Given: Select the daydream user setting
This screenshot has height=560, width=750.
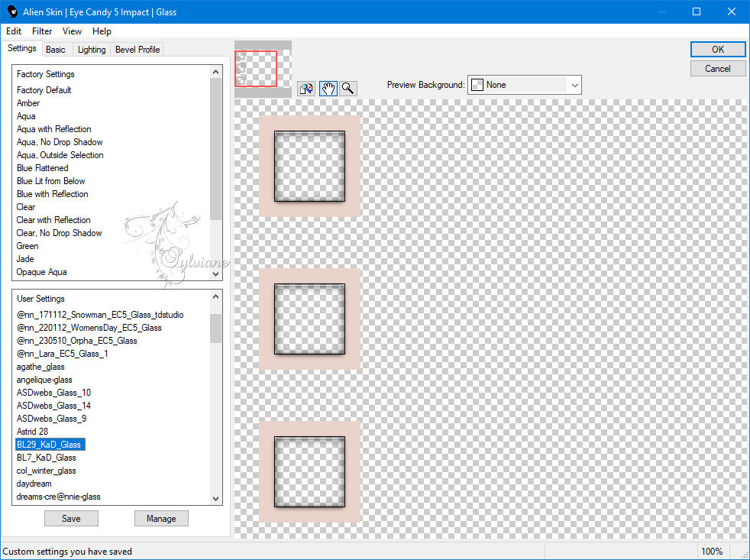Looking at the screenshot, I should point(34,484).
